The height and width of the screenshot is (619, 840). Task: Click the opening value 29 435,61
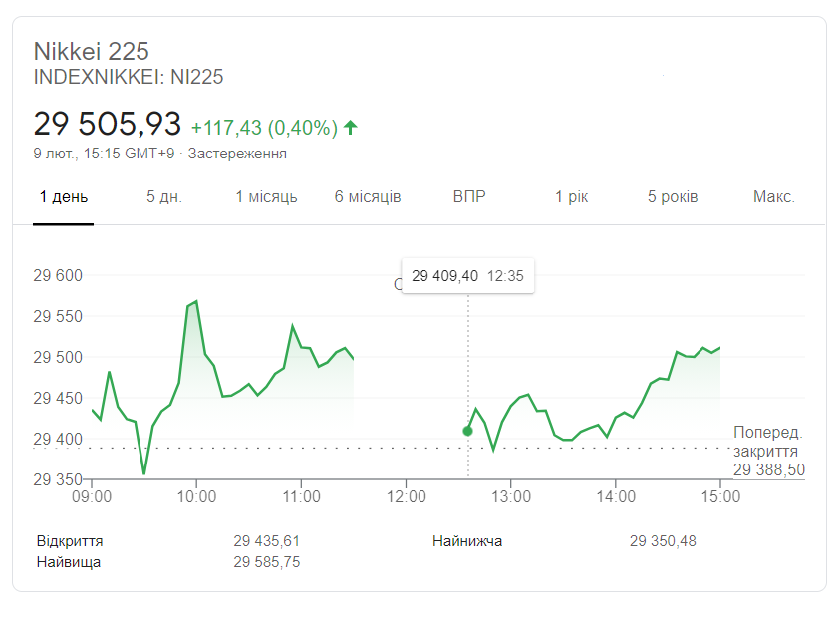point(267,541)
